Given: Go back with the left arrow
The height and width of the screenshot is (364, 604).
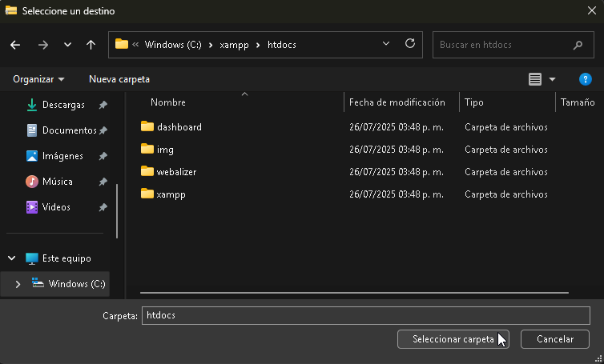Looking at the screenshot, I should tap(15, 45).
